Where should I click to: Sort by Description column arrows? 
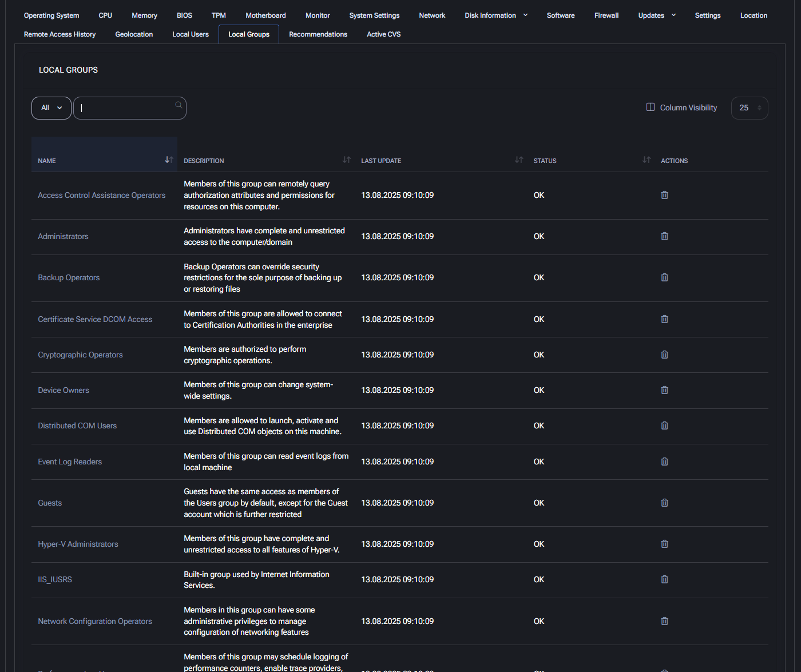coord(347,160)
